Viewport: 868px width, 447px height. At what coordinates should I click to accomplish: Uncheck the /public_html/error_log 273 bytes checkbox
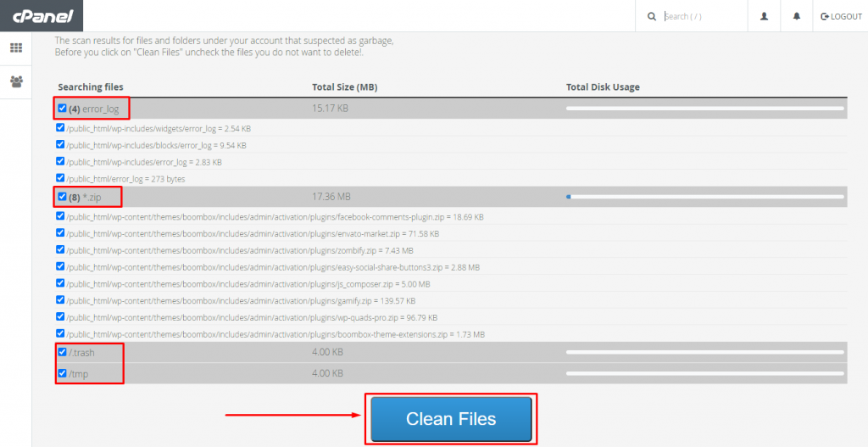coord(60,178)
